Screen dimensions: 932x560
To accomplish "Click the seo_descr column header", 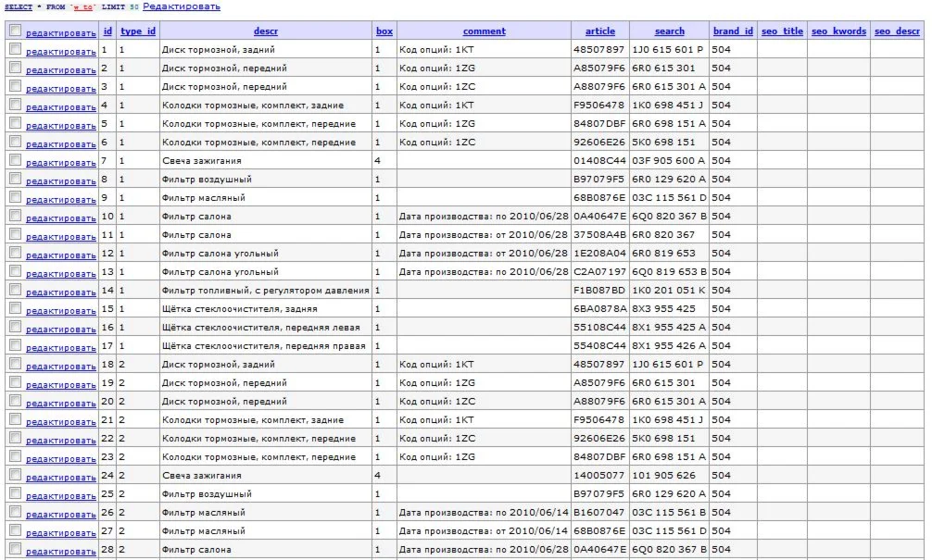I will [x=897, y=31].
